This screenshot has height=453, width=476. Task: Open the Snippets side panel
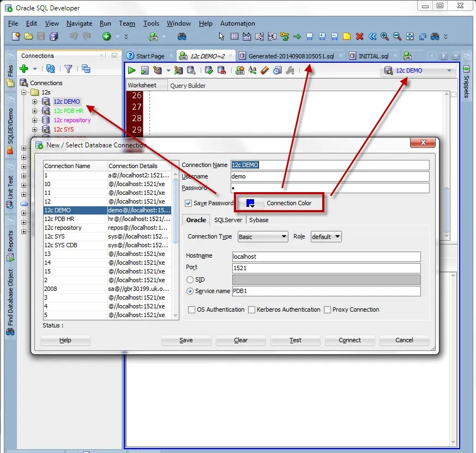466,82
